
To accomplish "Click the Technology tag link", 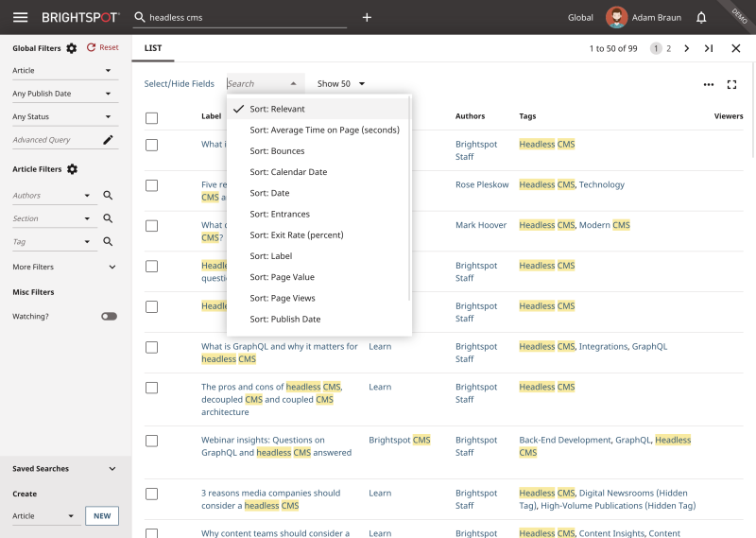I will pos(602,184).
